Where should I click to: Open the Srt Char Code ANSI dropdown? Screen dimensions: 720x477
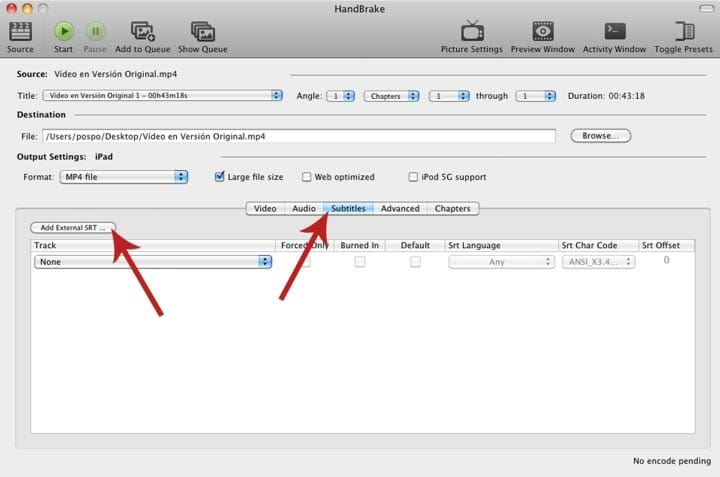599,262
